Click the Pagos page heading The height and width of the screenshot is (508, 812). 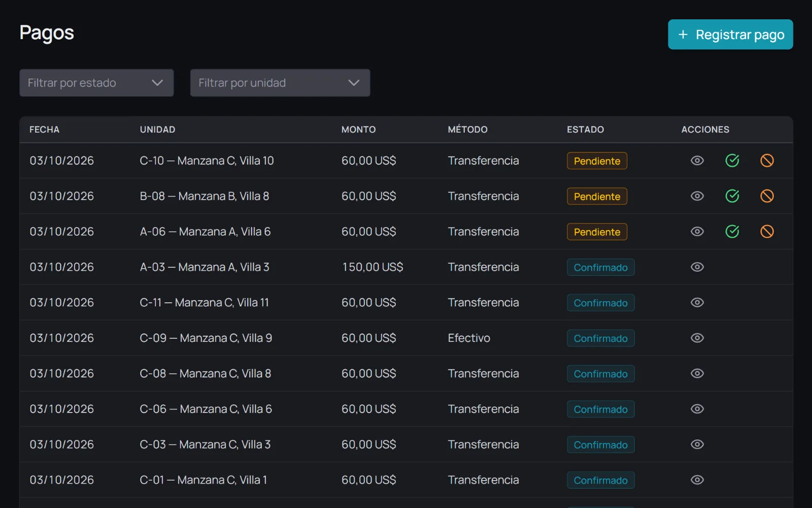47,33
